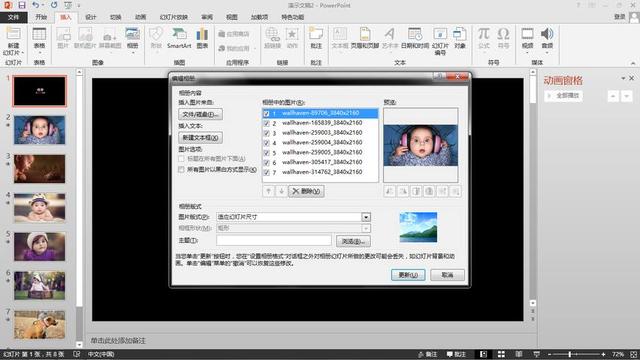The image size is (640, 360).
Task: Click the Audio speaker icon
Action: (x=547, y=35)
